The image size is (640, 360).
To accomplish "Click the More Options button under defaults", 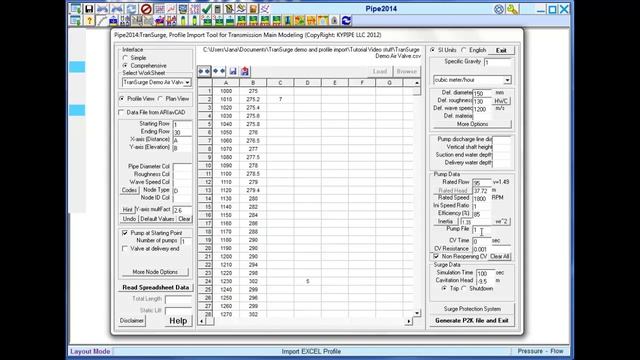I will point(472,124).
